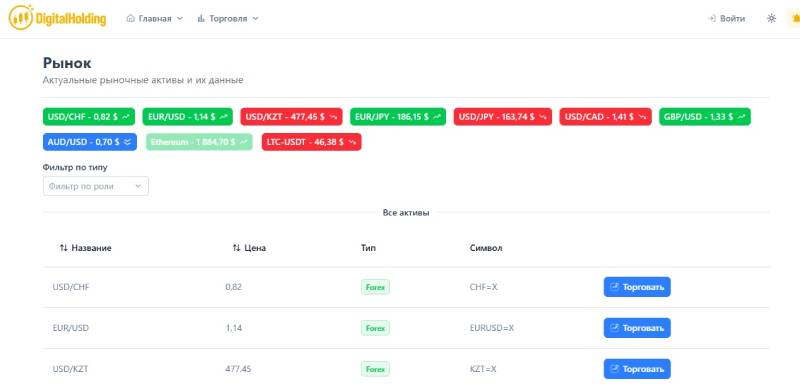Open the Войти login link
This screenshot has height=389, width=800.
[726, 18]
